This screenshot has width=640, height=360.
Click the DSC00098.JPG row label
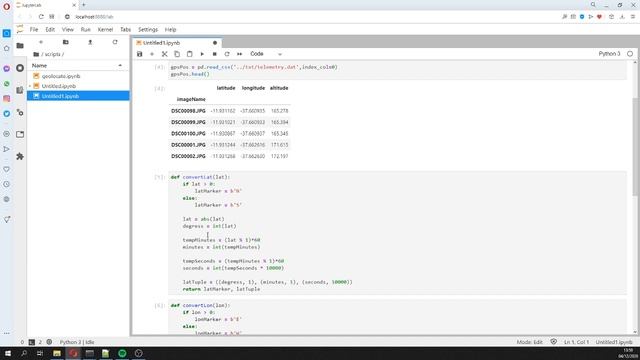tap(188, 111)
